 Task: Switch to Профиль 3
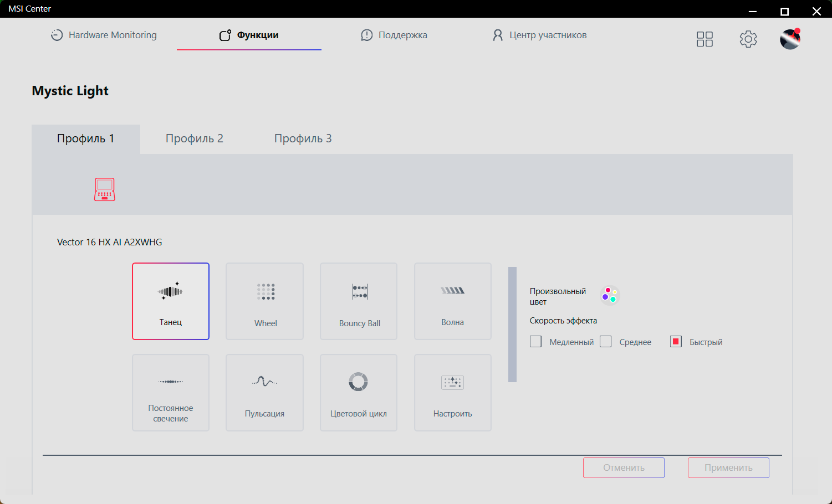point(303,139)
